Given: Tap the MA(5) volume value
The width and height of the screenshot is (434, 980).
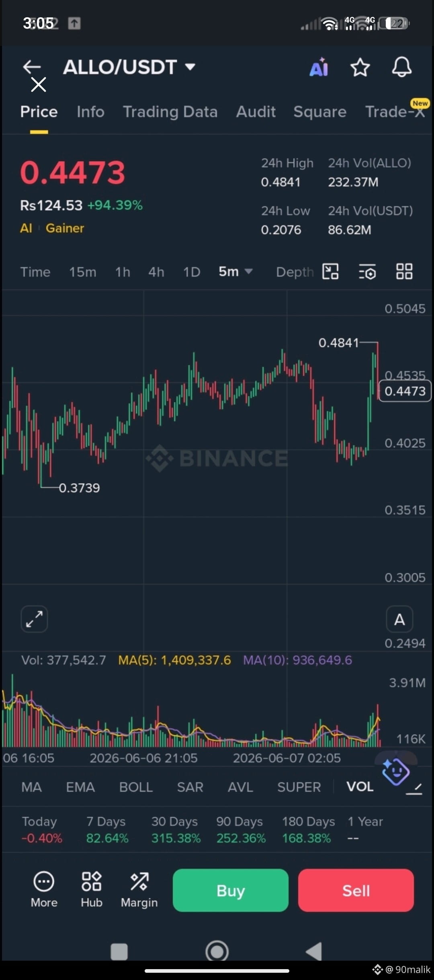Looking at the screenshot, I should click(x=174, y=660).
